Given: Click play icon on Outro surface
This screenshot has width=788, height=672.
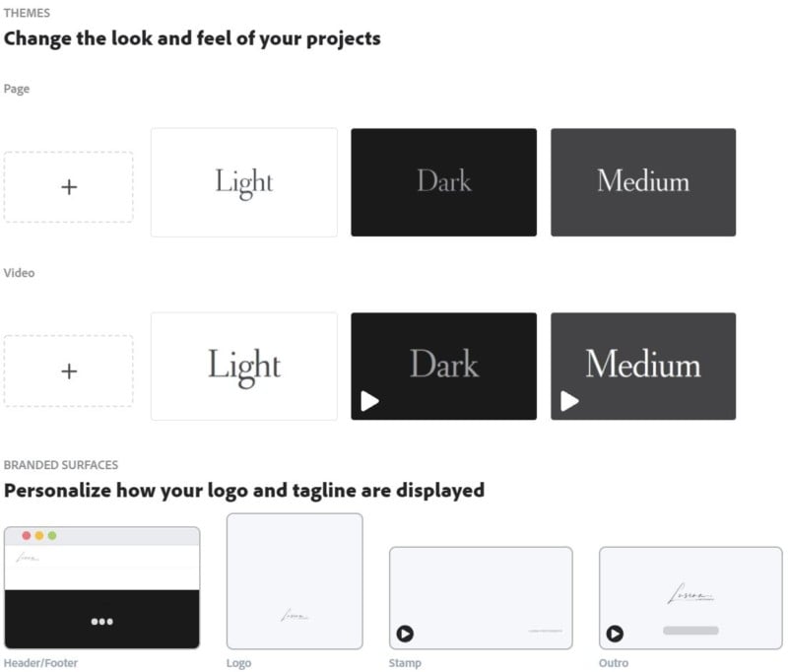Looking at the screenshot, I should click(x=615, y=634).
